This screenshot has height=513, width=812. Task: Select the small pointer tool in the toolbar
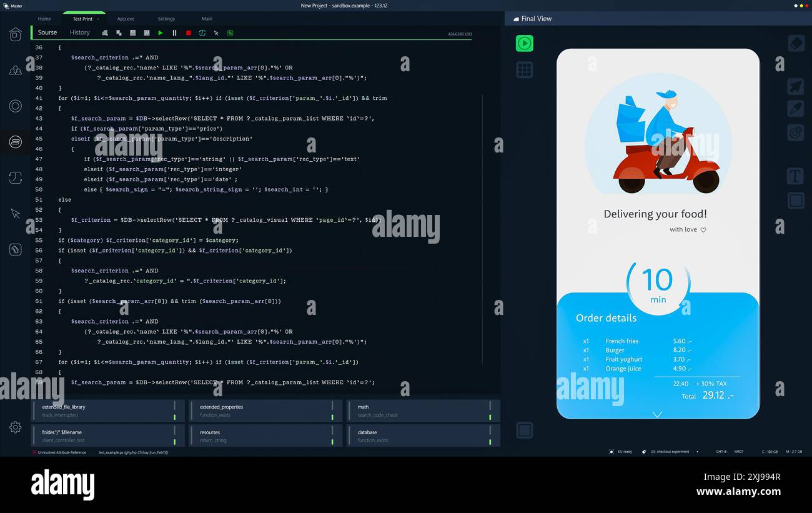(x=216, y=32)
